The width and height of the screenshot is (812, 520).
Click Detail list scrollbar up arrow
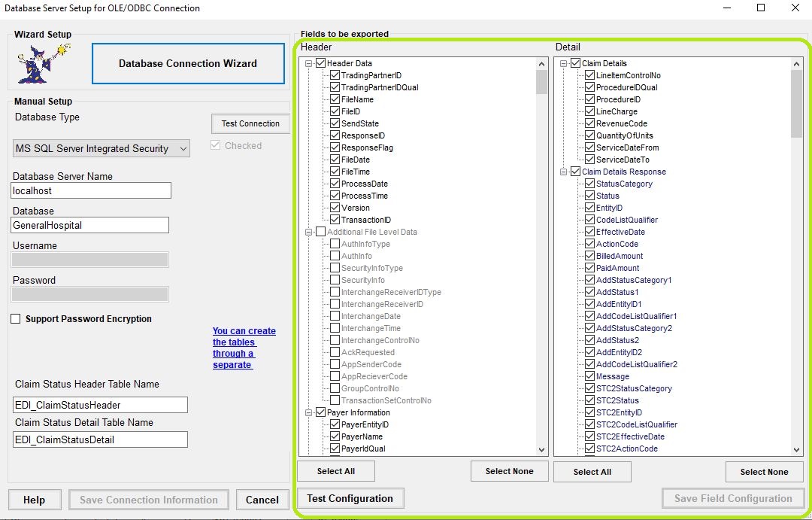click(x=797, y=64)
